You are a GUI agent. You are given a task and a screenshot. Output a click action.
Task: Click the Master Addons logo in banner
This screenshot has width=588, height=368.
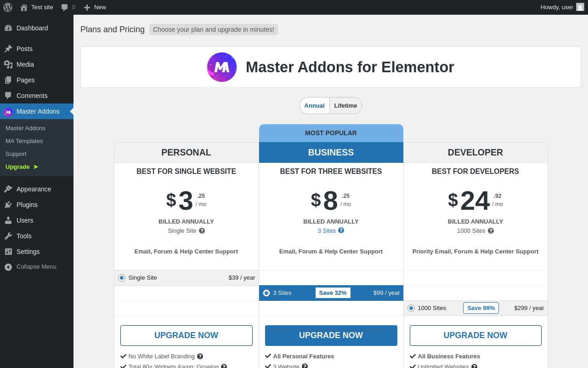222,67
